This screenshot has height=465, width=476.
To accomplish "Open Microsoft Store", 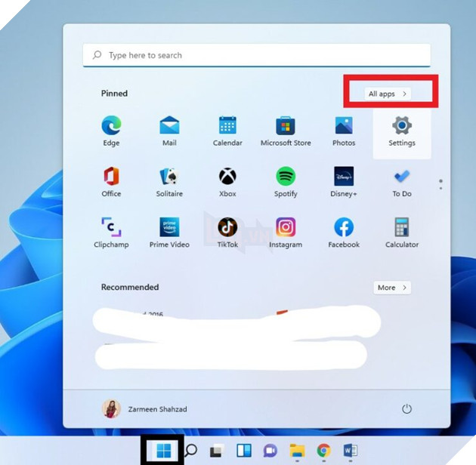I will pyautogui.click(x=286, y=131).
